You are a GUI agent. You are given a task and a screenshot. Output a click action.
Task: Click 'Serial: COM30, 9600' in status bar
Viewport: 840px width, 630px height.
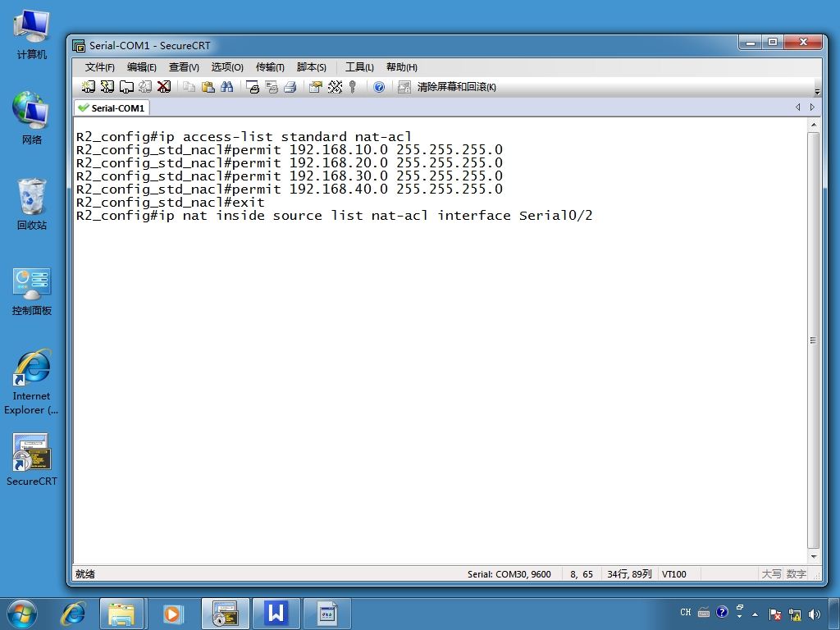(509, 573)
